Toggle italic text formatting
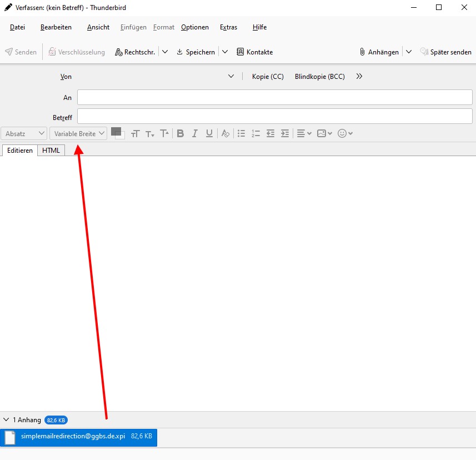The height and width of the screenshot is (460, 476). (x=195, y=133)
